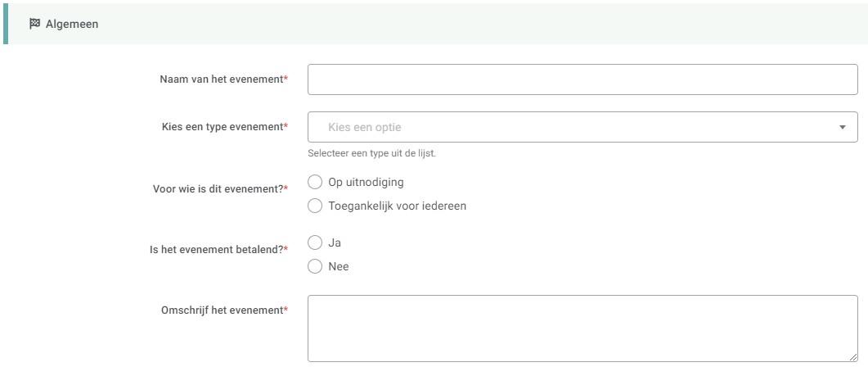Choose Toegankelijk voor iedereen radio option
The width and height of the screenshot is (868, 367).
pos(315,206)
